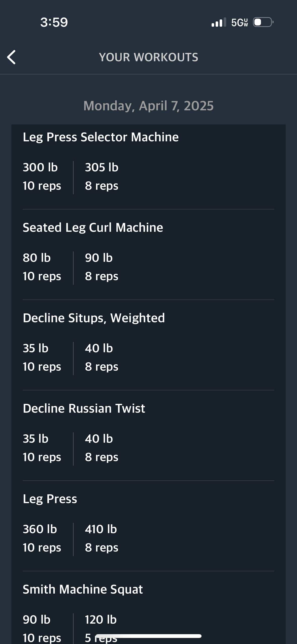Select the 360 lb leg press set
This screenshot has width=297, height=644.
click(42, 538)
